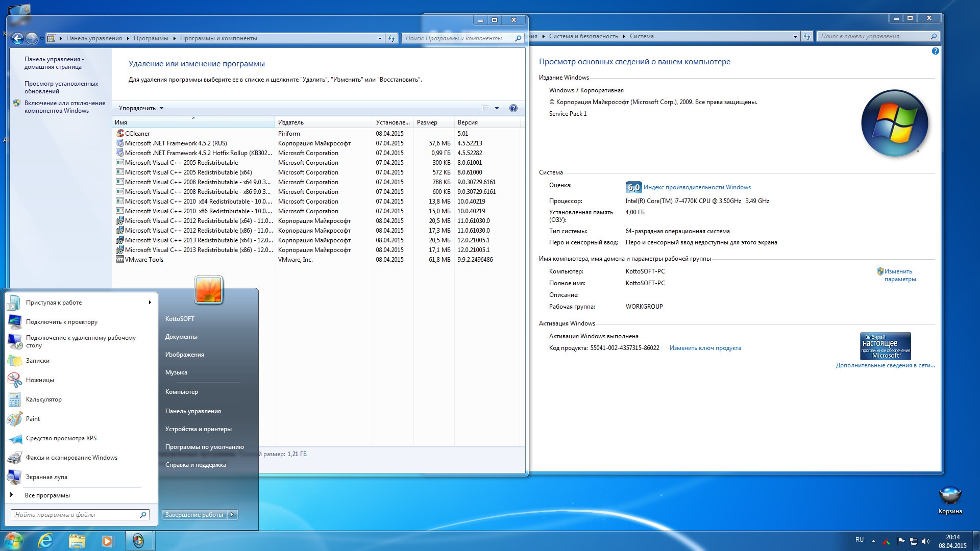This screenshot has width=980, height=551.
Task: Click Изменить параметры link in System window
Action: click(x=900, y=275)
